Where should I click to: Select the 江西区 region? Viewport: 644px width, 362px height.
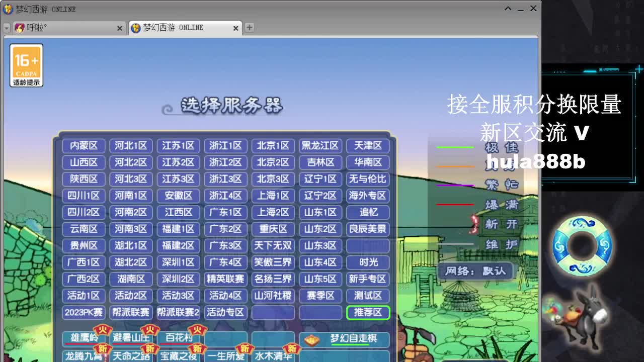(178, 212)
